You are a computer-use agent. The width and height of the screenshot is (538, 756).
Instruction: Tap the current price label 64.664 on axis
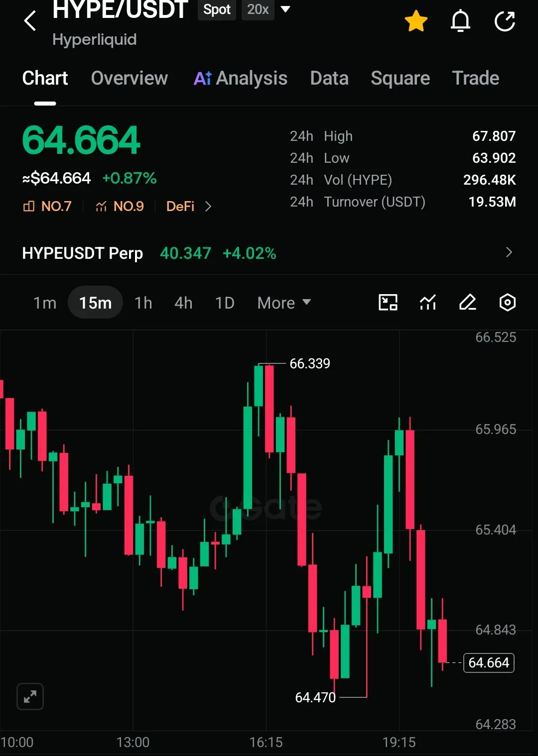click(x=489, y=663)
